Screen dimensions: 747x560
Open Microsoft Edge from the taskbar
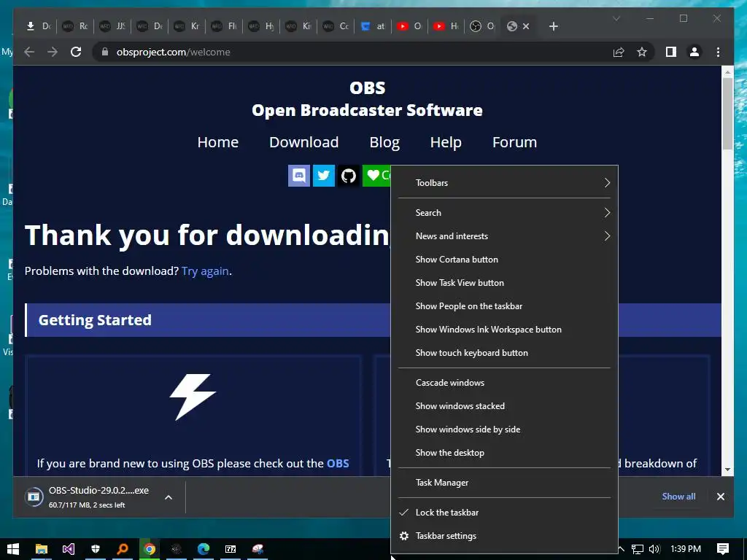pyautogui.click(x=204, y=549)
